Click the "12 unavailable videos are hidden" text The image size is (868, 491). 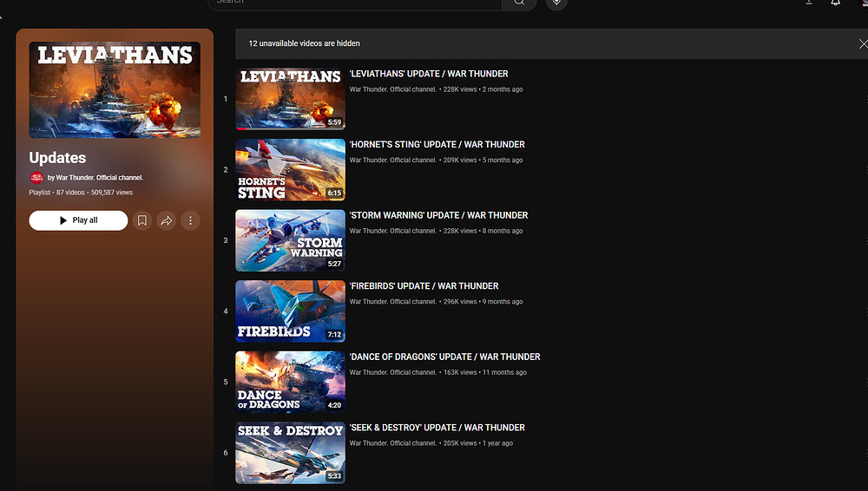click(304, 43)
